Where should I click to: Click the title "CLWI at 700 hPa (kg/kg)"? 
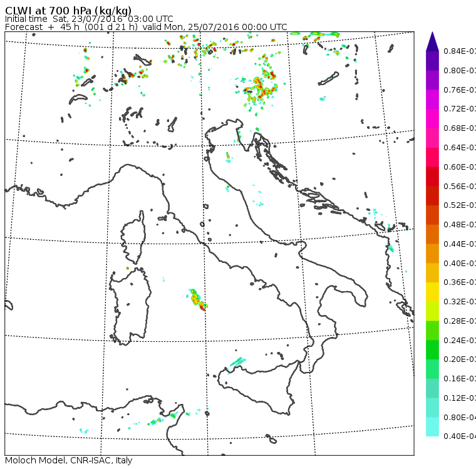tap(68, 11)
